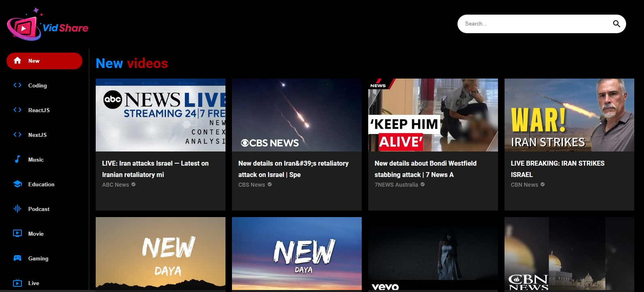644x292 pixels.
Task: Open the CBN News Jerusalem thumbnail
Action: point(569,254)
